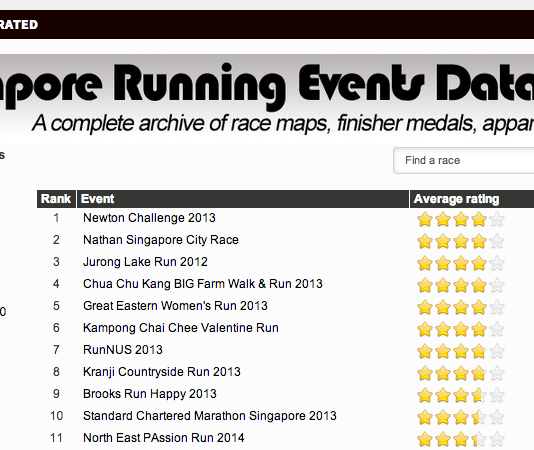Click the fifth star for Newton Challenge 2013

tap(497, 219)
